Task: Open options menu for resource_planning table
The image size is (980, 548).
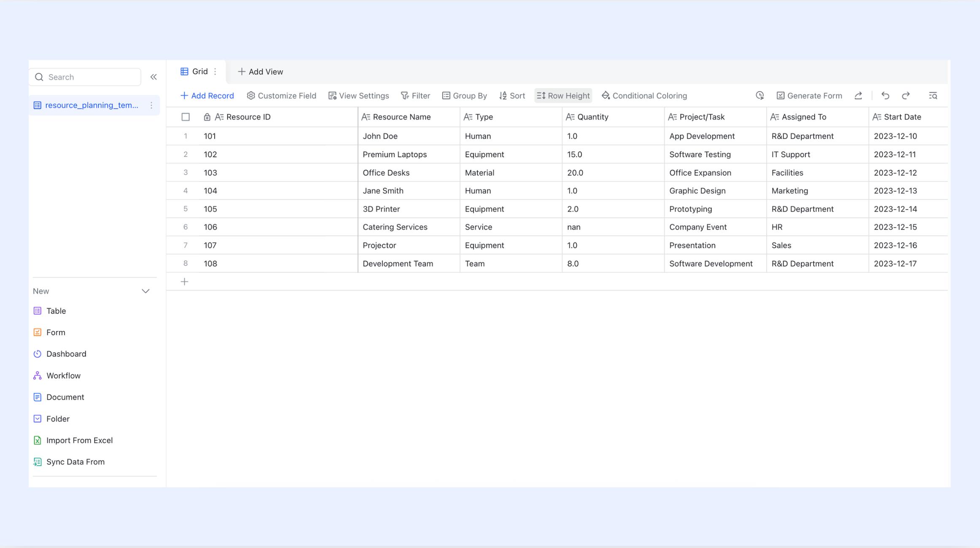Action: click(x=151, y=105)
